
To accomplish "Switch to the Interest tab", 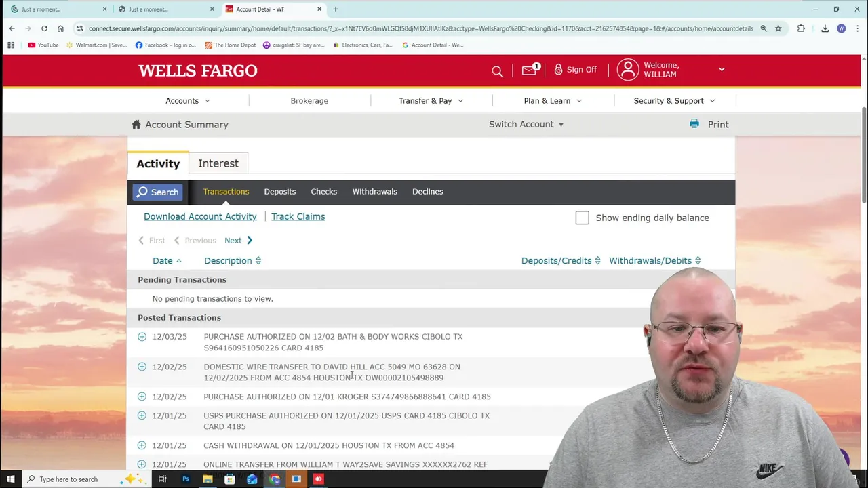I will (x=218, y=163).
